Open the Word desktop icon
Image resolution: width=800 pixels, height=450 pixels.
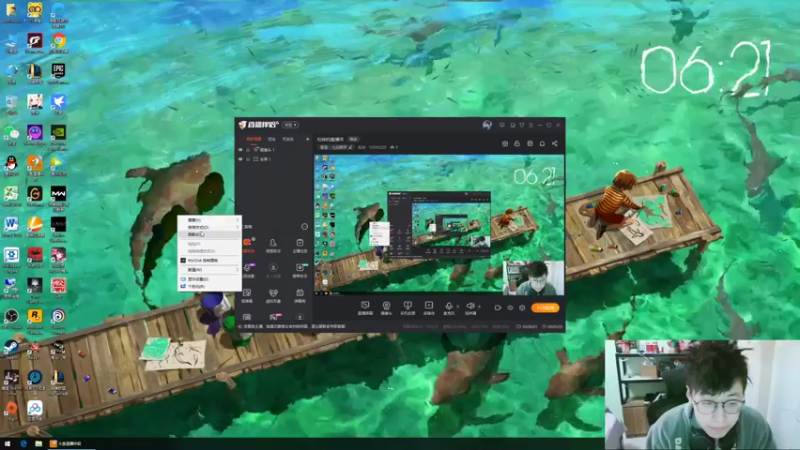coord(11,227)
